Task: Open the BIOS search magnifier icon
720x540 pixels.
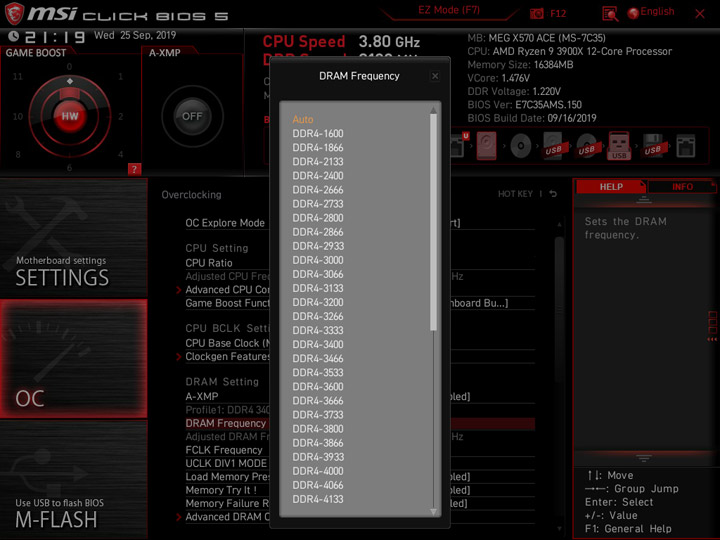Action: click(x=610, y=14)
